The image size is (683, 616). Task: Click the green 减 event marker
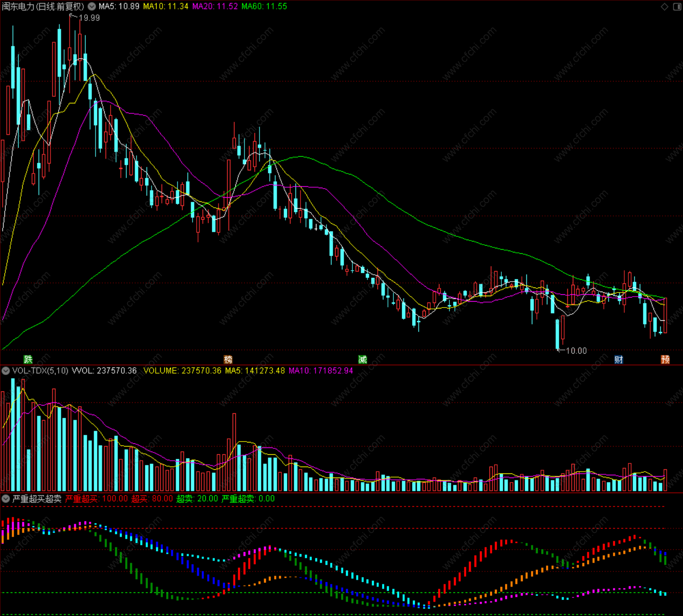[x=362, y=359]
